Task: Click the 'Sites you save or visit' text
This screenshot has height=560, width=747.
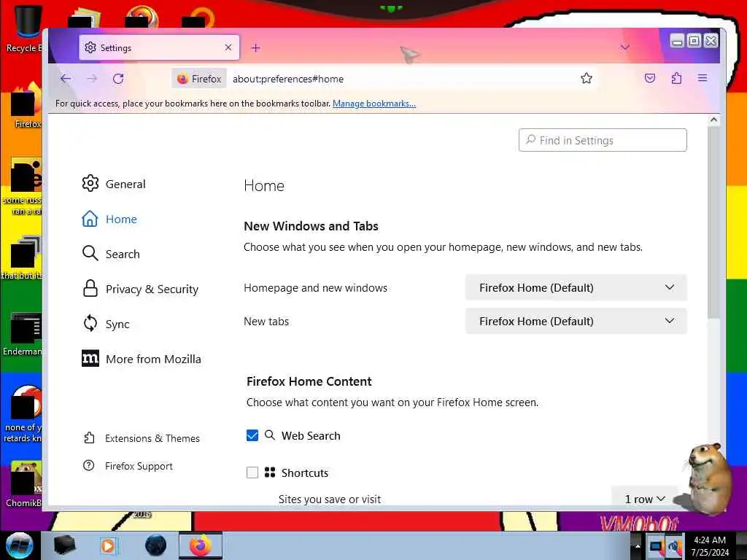Action: point(330,499)
